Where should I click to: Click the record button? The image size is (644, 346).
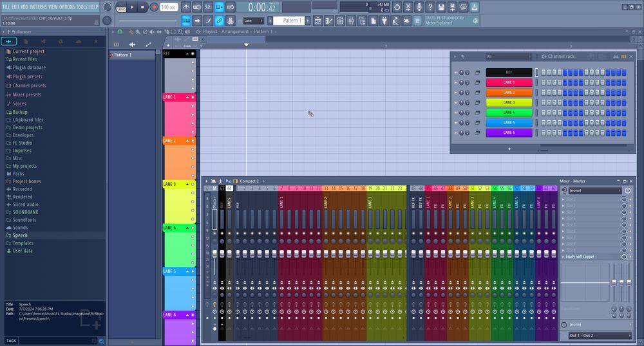coord(154,7)
